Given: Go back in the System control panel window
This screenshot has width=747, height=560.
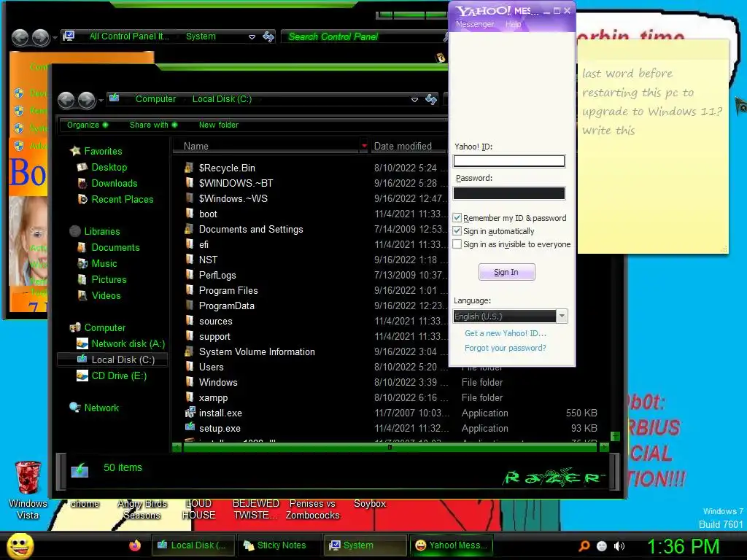Looking at the screenshot, I should tap(20, 37).
